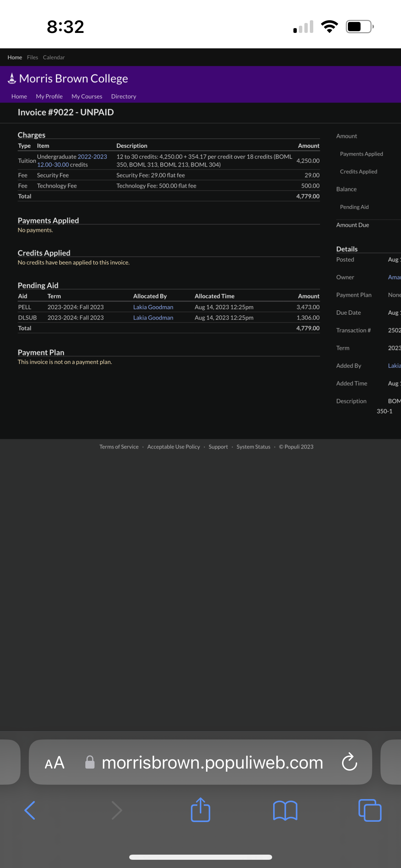Open the System Status footer link
Image resolution: width=401 pixels, height=868 pixels.
(x=254, y=447)
